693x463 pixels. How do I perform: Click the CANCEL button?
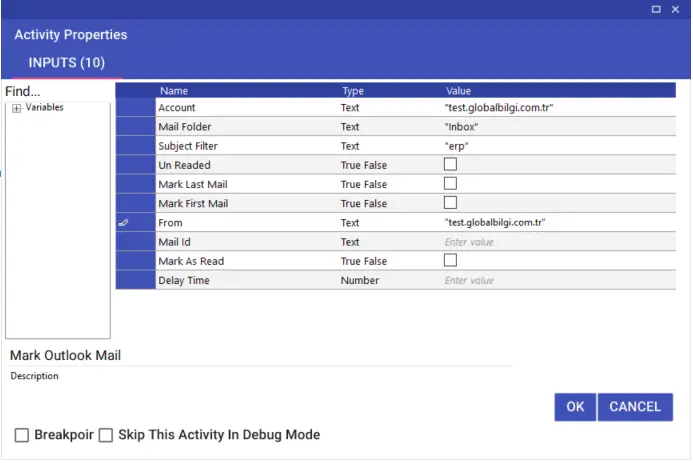pyautogui.click(x=635, y=407)
